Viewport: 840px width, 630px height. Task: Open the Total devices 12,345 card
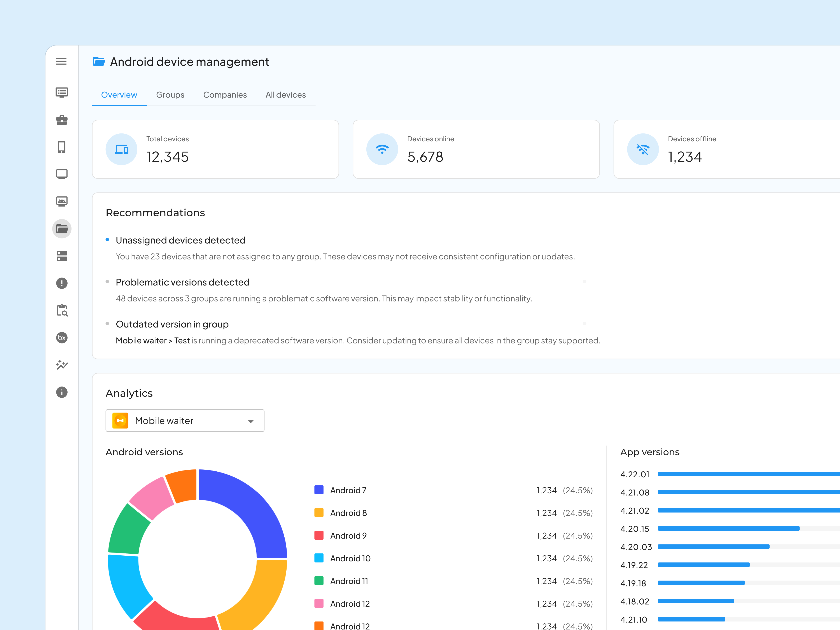coord(215,149)
